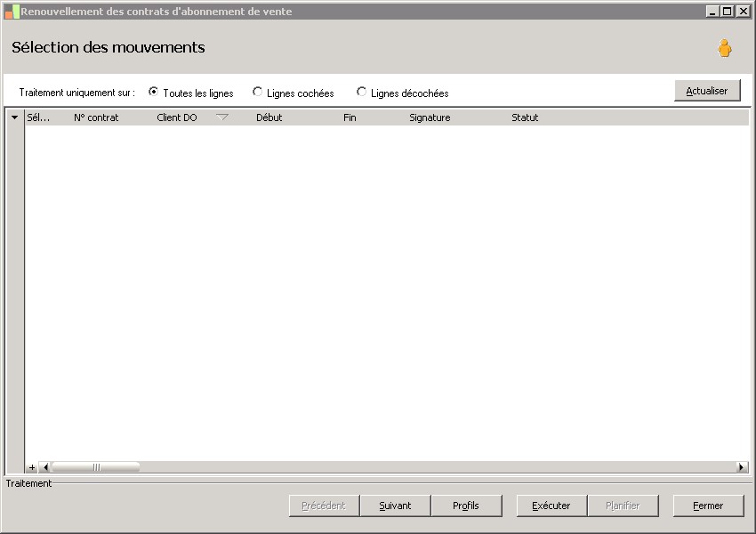Click the Début column header
This screenshot has width=756, height=534.
point(269,117)
